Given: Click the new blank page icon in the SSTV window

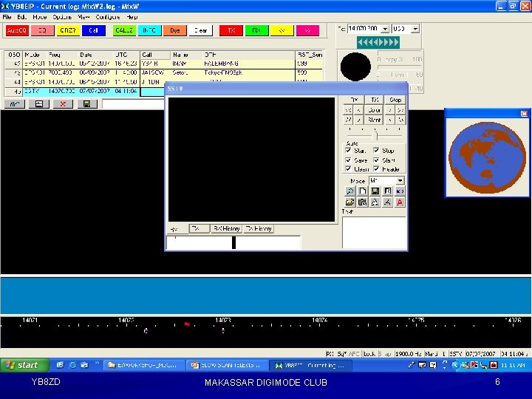Looking at the screenshot, I should tap(362, 191).
